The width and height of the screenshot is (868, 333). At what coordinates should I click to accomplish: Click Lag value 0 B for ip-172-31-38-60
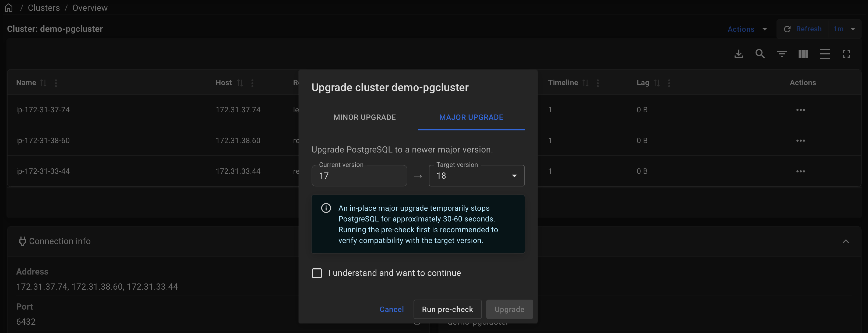coord(642,141)
